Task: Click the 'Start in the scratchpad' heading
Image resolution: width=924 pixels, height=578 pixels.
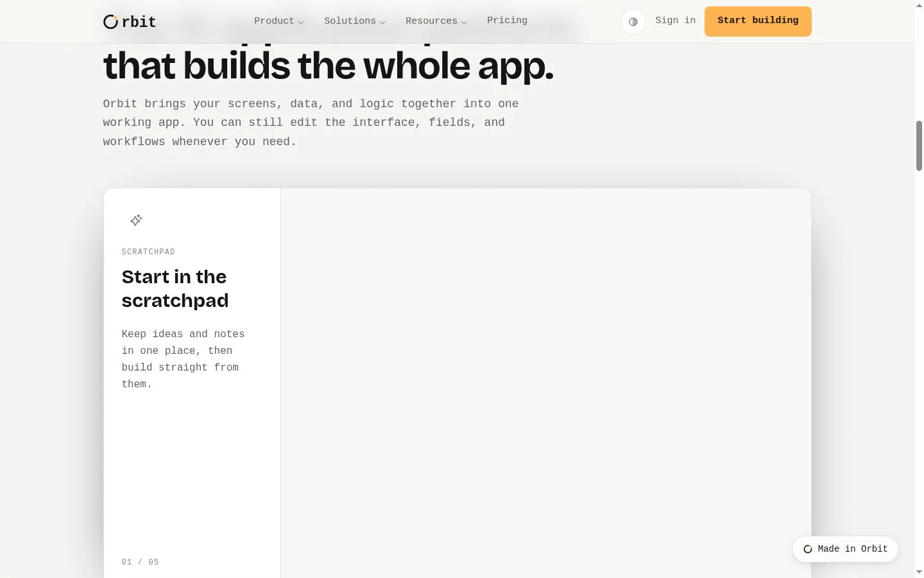Action: [x=175, y=288]
